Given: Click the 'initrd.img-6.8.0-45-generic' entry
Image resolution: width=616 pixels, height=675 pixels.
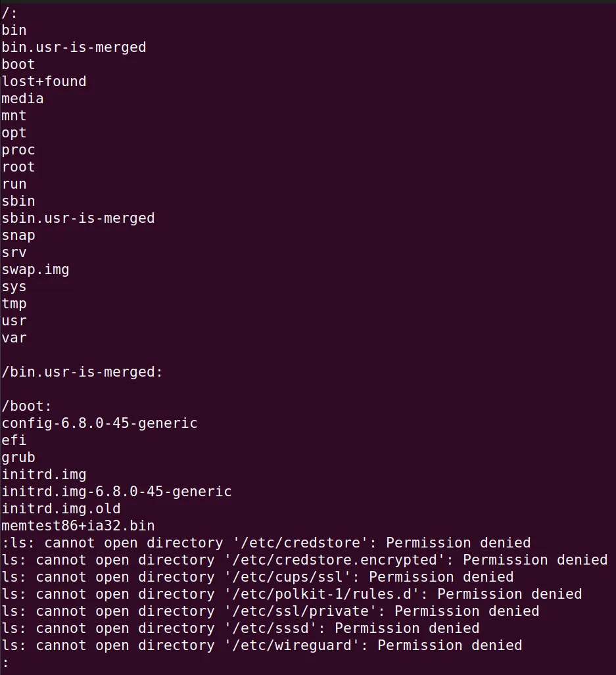Looking at the screenshot, I should 116,492.
